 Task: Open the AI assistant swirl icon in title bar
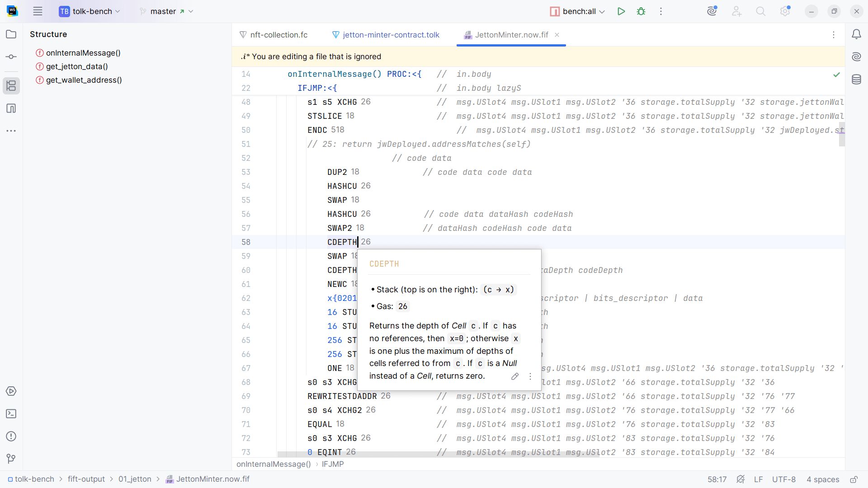[712, 11]
